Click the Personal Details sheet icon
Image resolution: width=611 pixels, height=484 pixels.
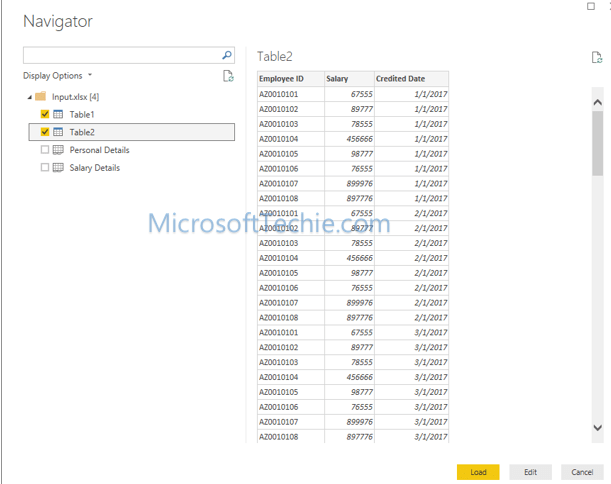coord(58,150)
